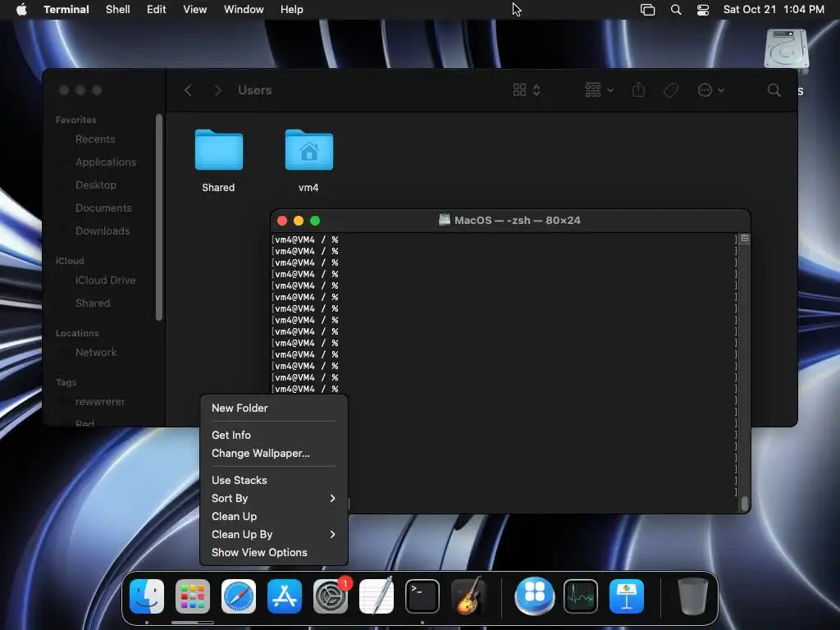Choose Use Stacks in context menu
This screenshot has width=840, height=630.
point(274,480)
